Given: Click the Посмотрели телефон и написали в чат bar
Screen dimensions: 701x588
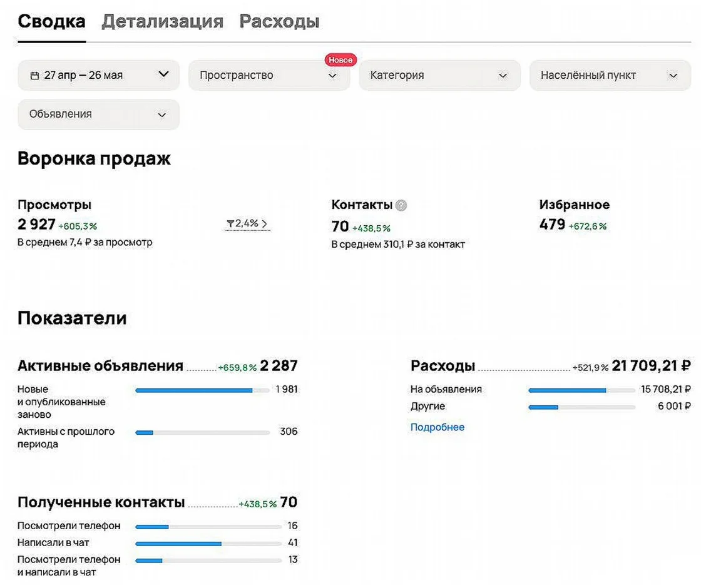Looking at the screenshot, I should [x=208, y=560].
